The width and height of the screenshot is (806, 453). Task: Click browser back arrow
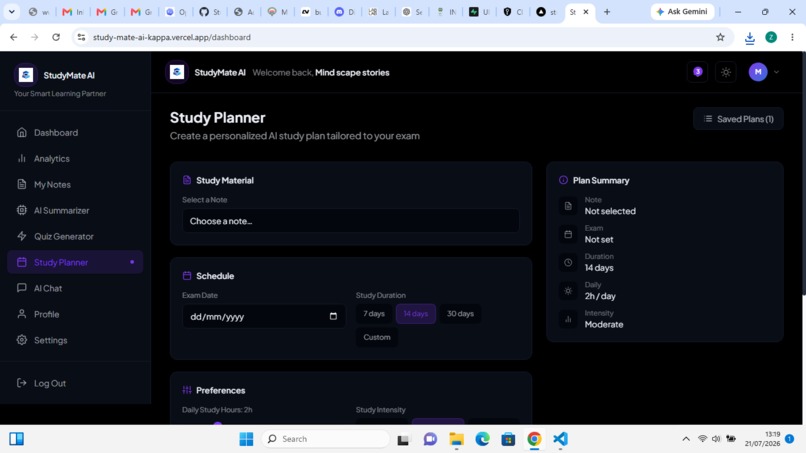coord(13,37)
